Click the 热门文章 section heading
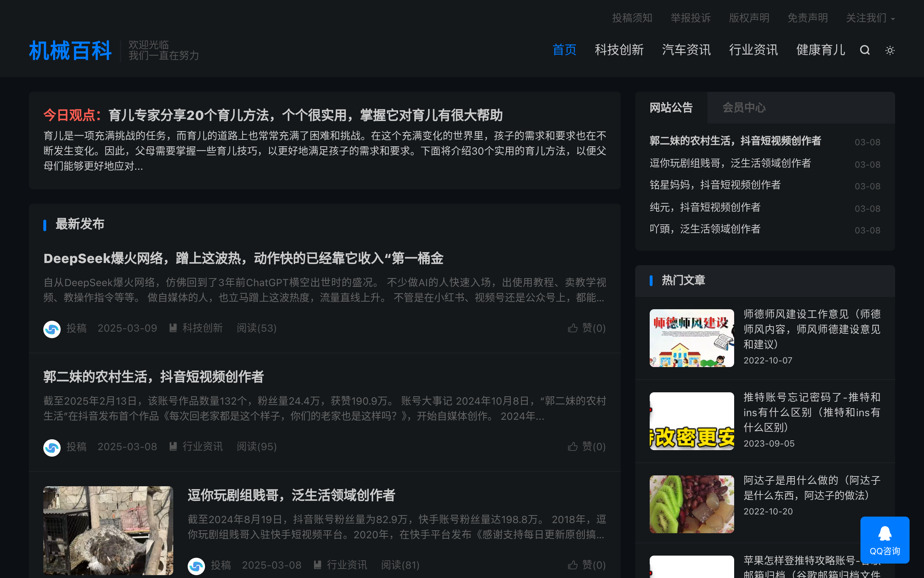Screen dimensions: 924x578 pyautogui.click(x=683, y=281)
